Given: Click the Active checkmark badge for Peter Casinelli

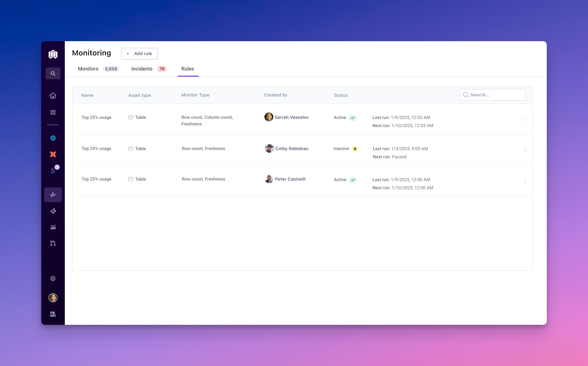Looking at the screenshot, I should tap(353, 180).
